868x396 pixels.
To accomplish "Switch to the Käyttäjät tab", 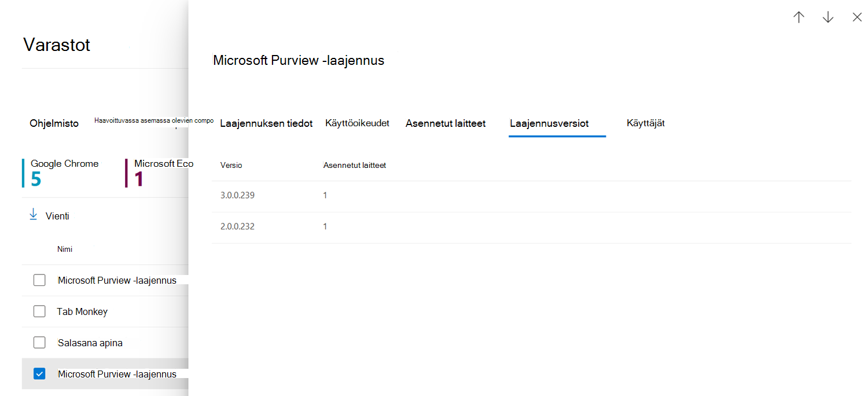I will click(x=646, y=123).
